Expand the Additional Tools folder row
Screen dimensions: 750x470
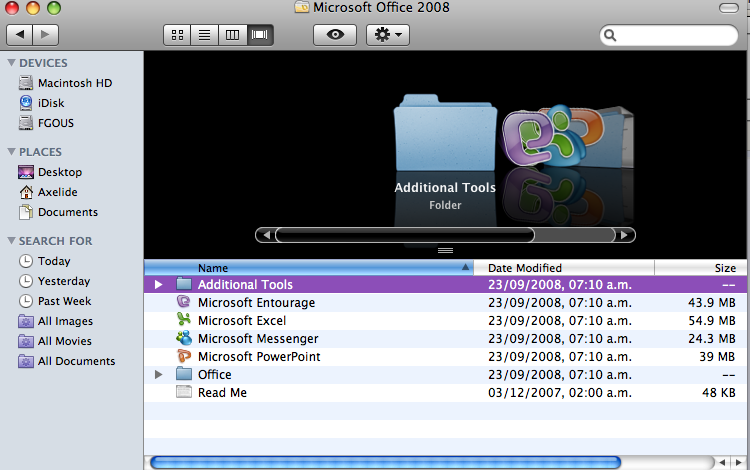pyautogui.click(x=159, y=284)
